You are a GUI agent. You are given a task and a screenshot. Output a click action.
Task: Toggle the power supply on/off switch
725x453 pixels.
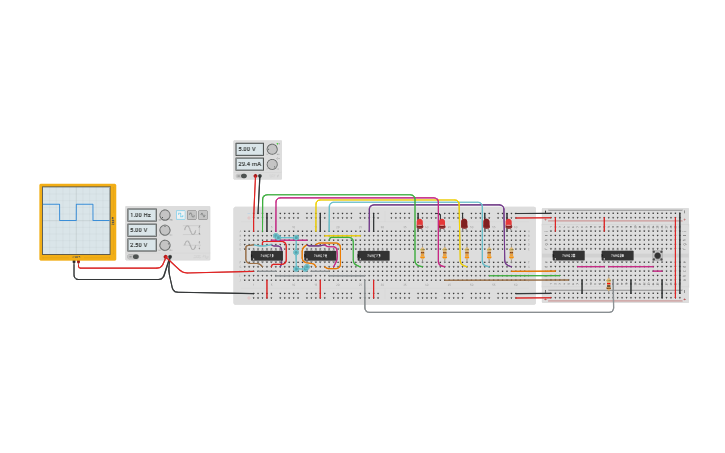pos(242,176)
